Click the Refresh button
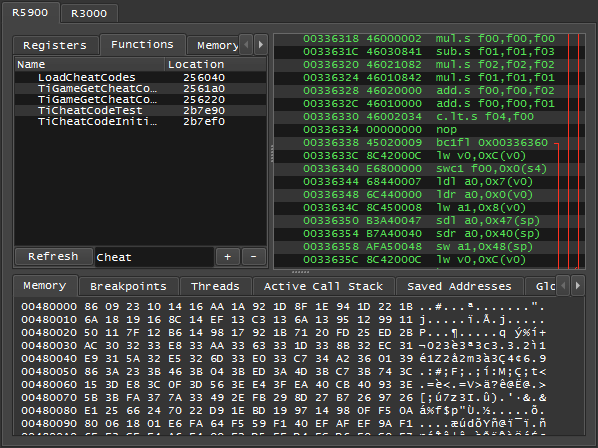Image resolution: width=598 pixels, height=448 pixels. [53, 257]
